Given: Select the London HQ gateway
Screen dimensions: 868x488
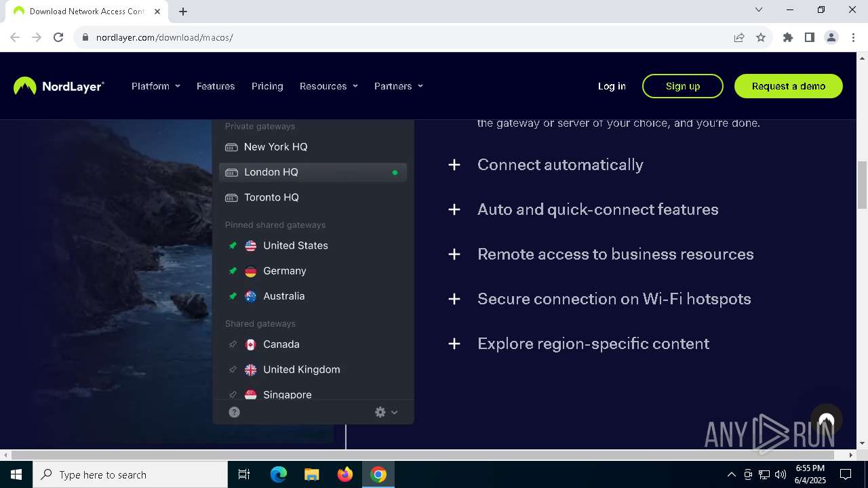Looking at the screenshot, I should point(313,172).
